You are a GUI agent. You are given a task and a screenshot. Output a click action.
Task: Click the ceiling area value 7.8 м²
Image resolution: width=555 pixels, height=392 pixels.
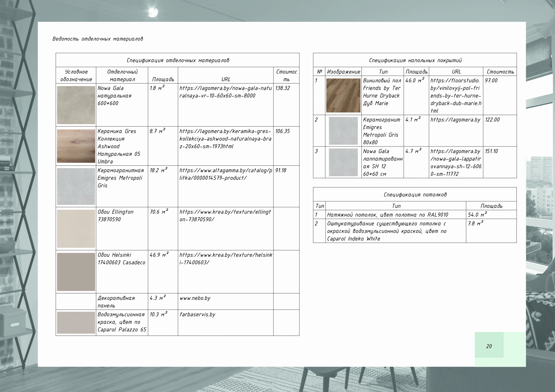476,223
